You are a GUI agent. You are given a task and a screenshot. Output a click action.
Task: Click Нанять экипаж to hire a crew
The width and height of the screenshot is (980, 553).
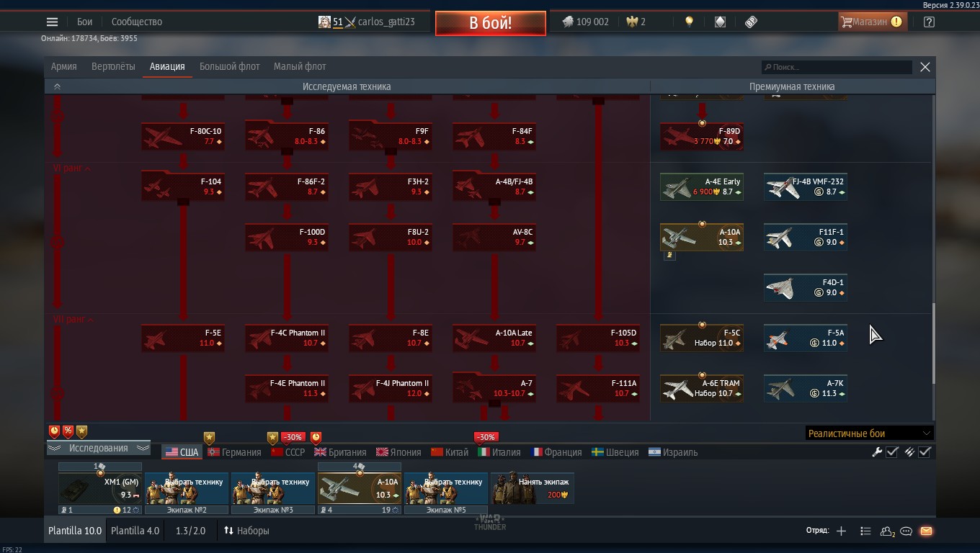click(x=532, y=488)
